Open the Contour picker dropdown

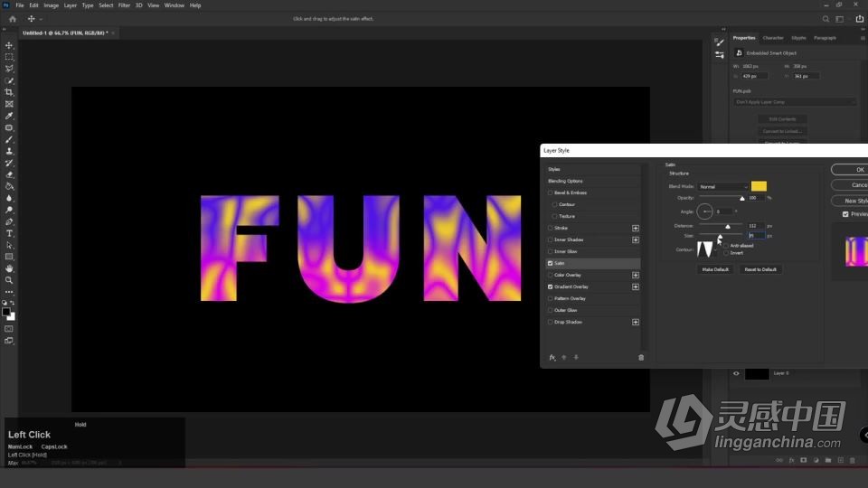(716, 250)
